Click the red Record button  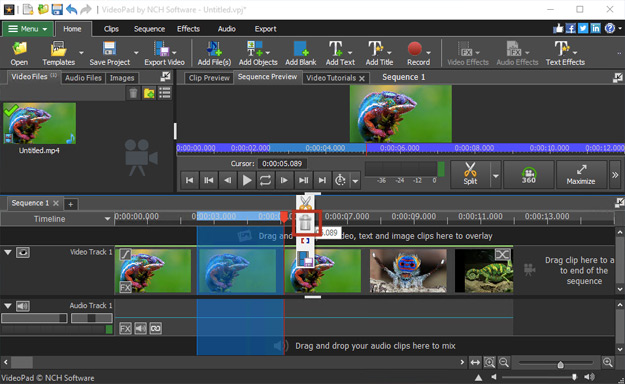click(x=415, y=49)
